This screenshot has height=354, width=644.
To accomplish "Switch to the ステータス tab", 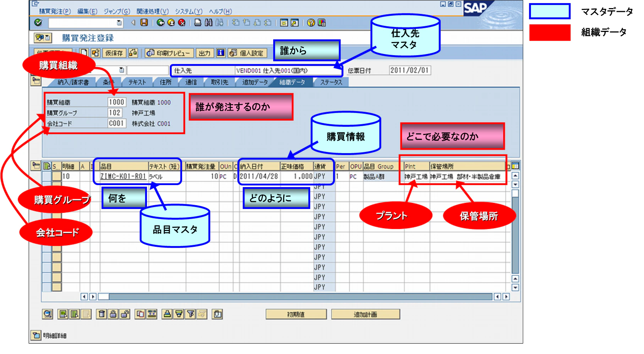I will [x=331, y=82].
